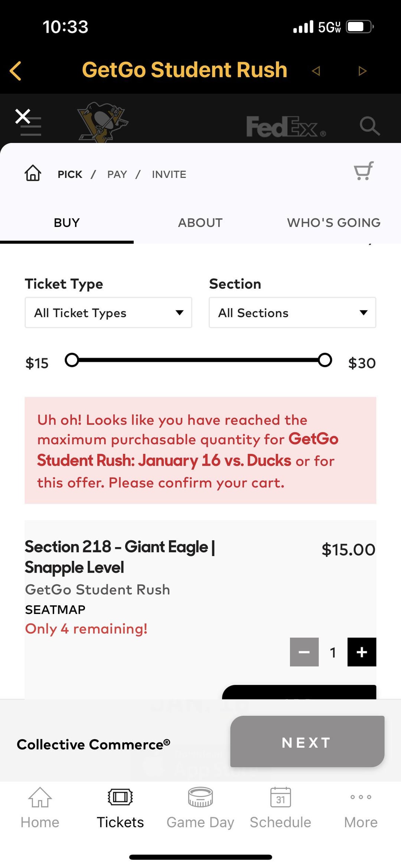This screenshot has height=868, width=401.
Task: Go to next page with right triangle
Action: (x=362, y=71)
